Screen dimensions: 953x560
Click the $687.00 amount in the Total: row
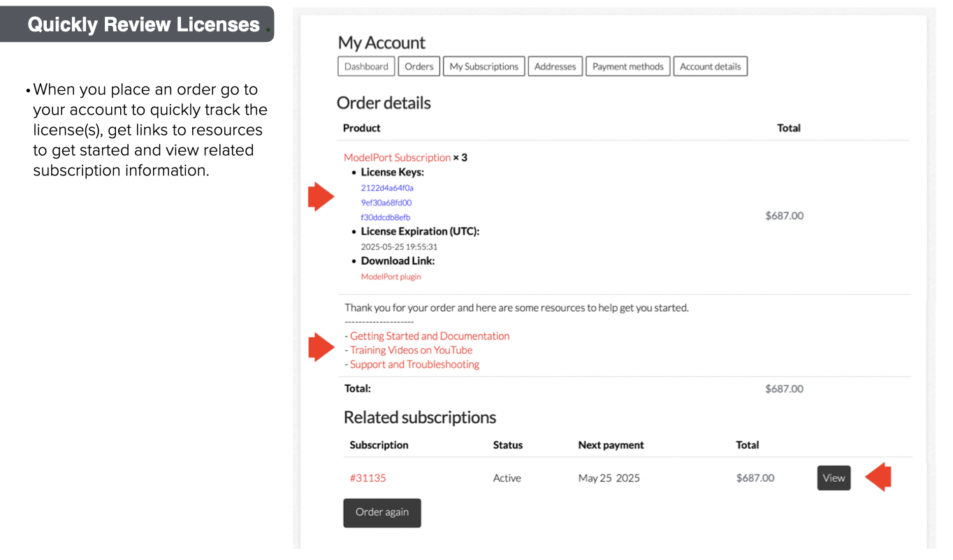(784, 389)
